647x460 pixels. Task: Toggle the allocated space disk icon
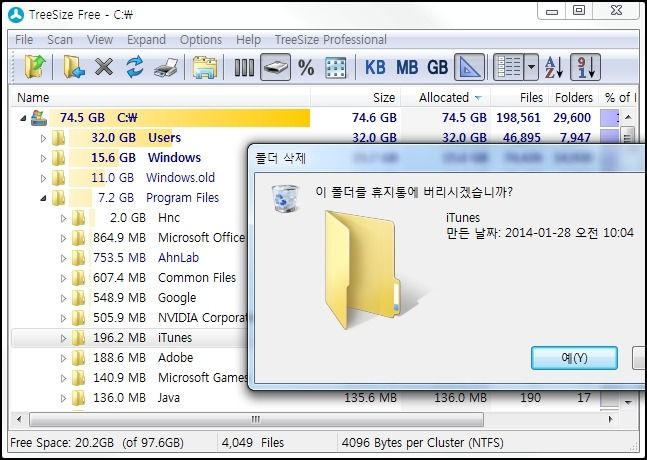click(275, 67)
